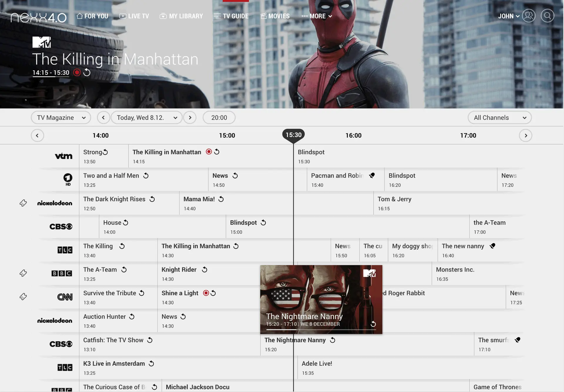Go to previous day in date picker
564x392 pixels.
pyautogui.click(x=103, y=118)
